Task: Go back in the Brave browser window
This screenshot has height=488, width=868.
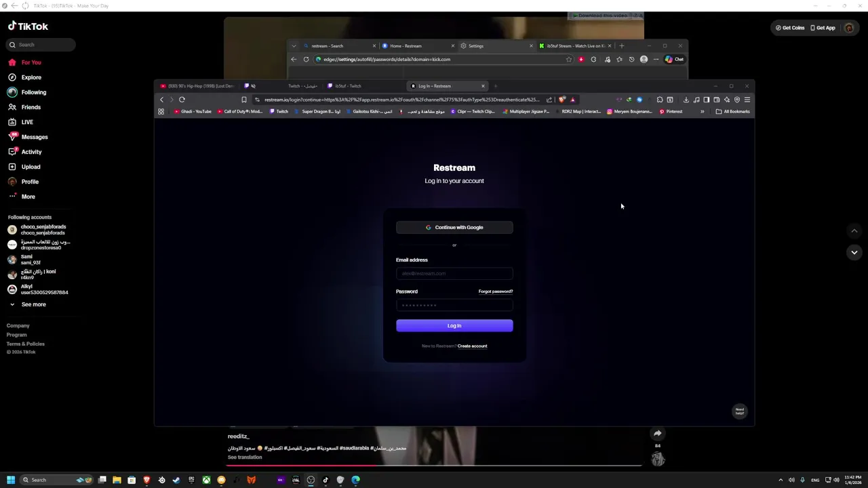Action: [x=161, y=100]
